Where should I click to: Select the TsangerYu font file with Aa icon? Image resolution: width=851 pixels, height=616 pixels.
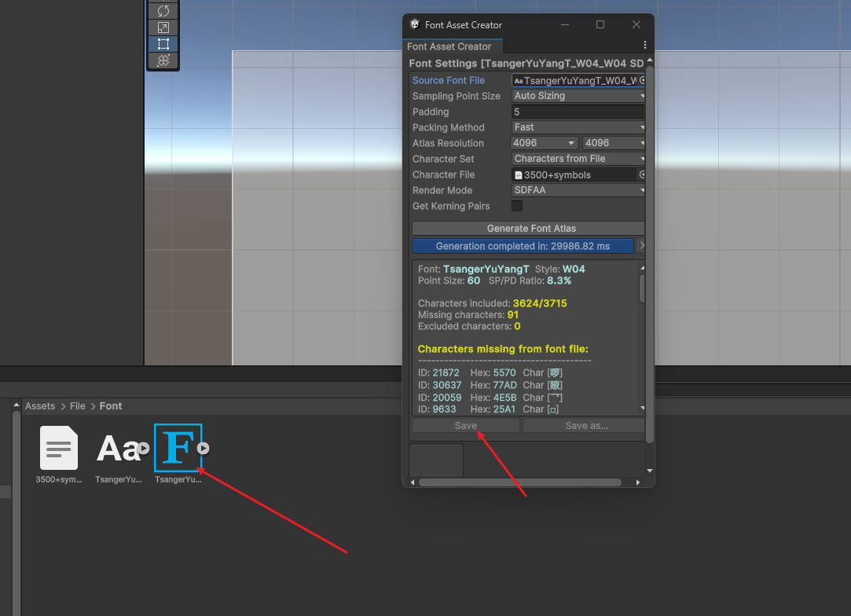[x=116, y=449]
